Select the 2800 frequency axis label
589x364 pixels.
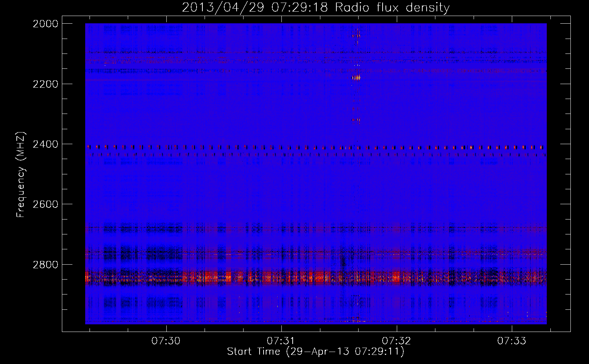click(x=46, y=265)
